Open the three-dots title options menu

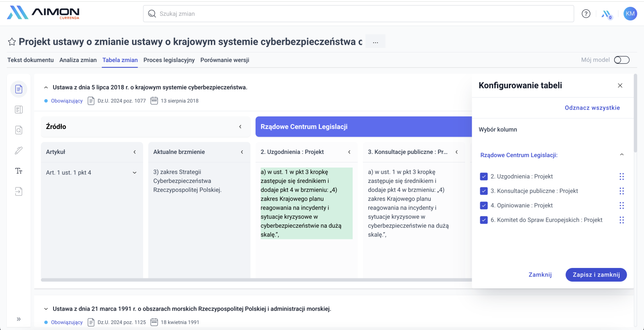pos(376,42)
